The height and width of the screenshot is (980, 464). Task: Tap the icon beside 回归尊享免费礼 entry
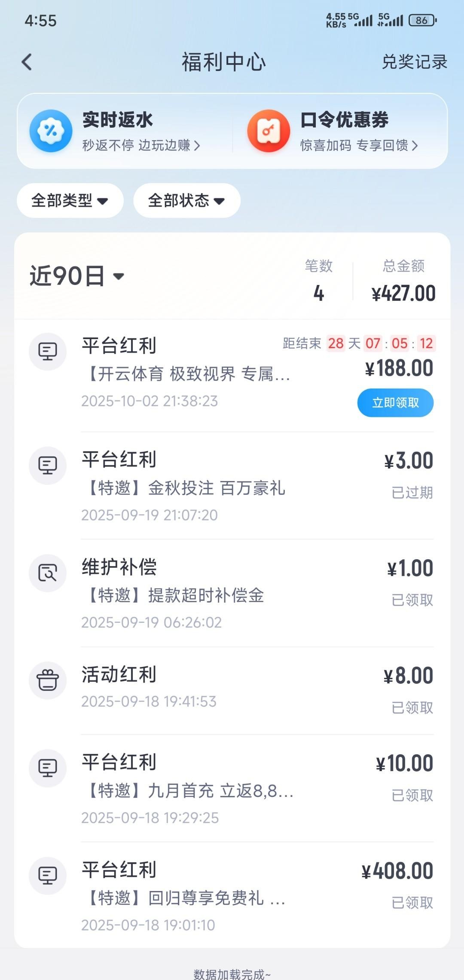(48, 876)
